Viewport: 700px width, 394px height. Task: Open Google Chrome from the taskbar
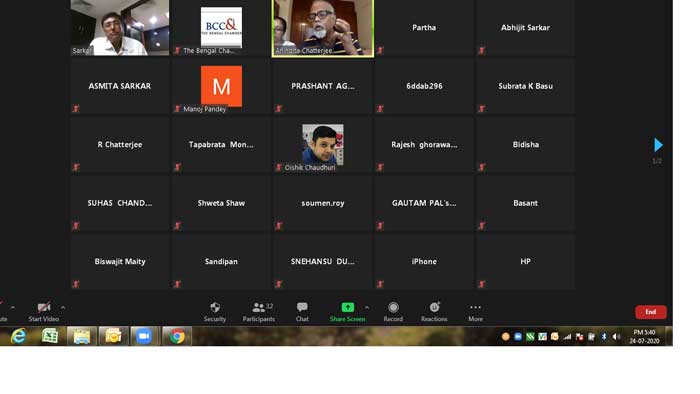(177, 336)
